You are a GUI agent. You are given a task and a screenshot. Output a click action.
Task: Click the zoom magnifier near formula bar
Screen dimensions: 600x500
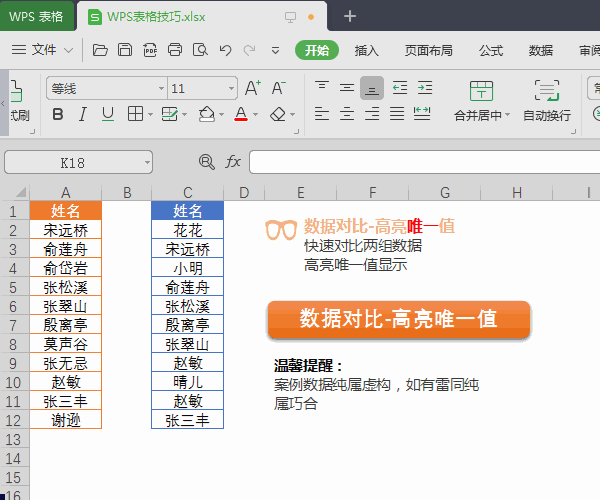coord(207,162)
